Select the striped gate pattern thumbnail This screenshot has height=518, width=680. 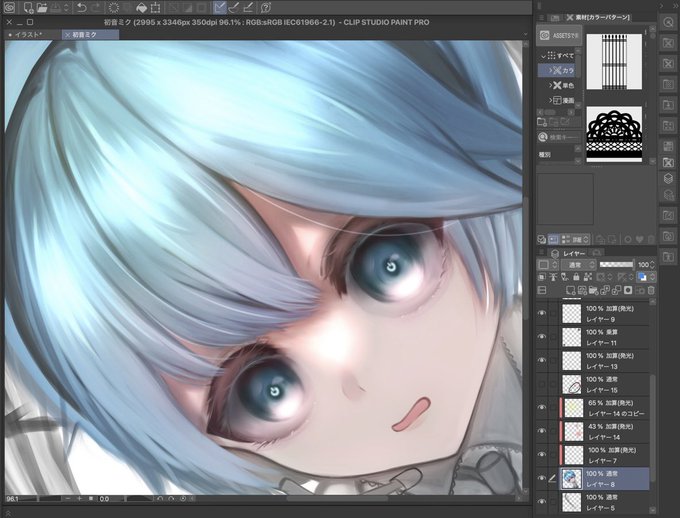pos(614,62)
